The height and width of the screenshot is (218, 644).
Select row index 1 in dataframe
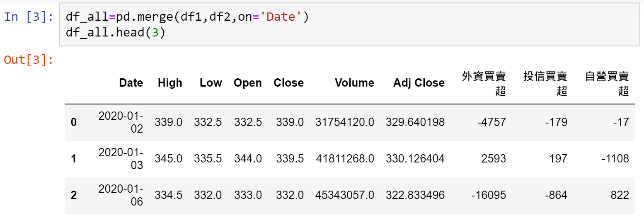tap(74, 159)
